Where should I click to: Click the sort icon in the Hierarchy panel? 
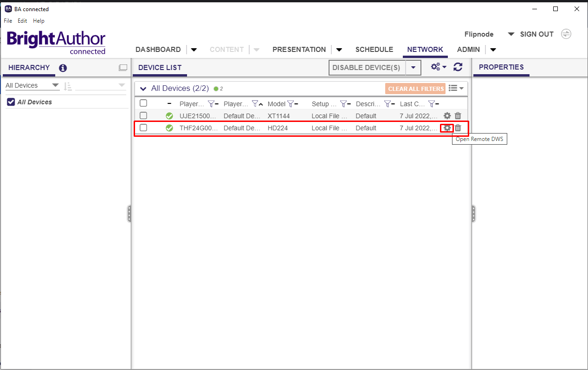click(68, 86)
